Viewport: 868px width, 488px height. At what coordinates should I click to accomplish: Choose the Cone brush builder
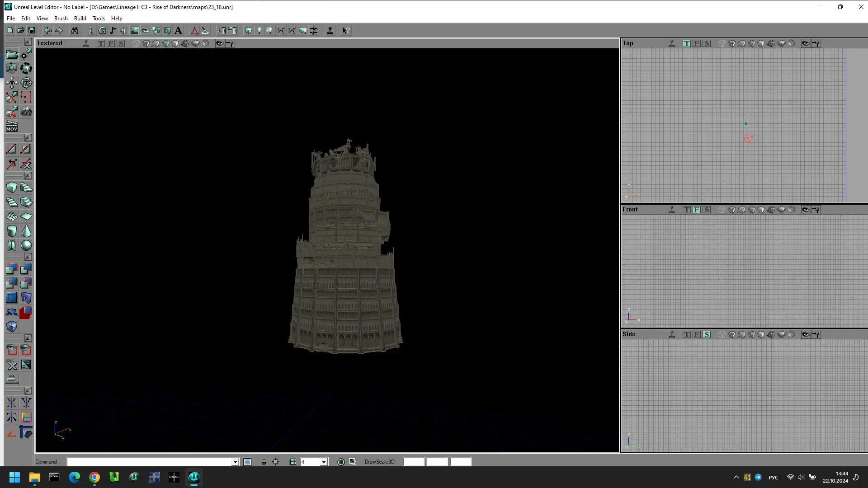coord(26,231)
